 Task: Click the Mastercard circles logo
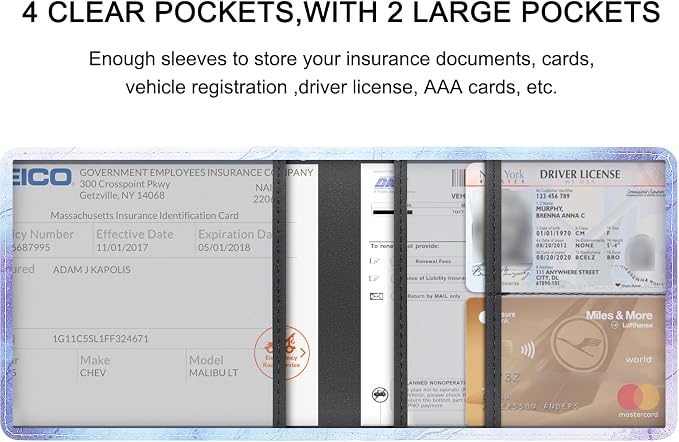[x=638, y=397]
